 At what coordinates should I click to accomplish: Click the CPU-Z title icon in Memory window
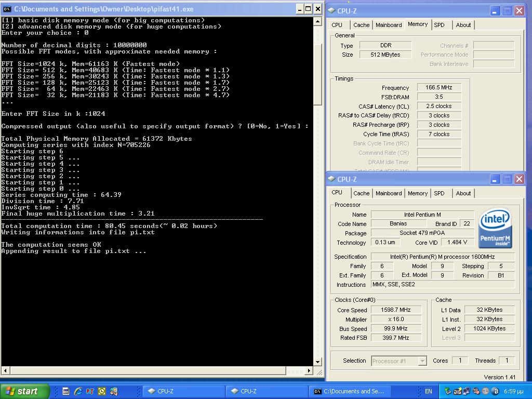332,10
